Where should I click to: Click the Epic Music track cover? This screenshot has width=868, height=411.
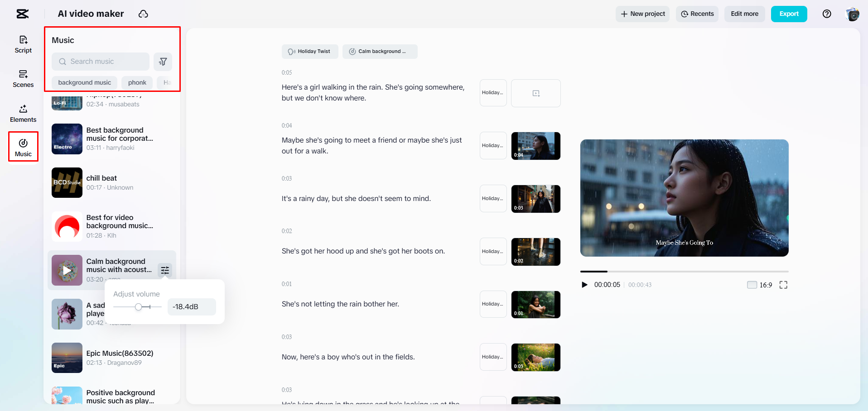[x=67, y=358]
